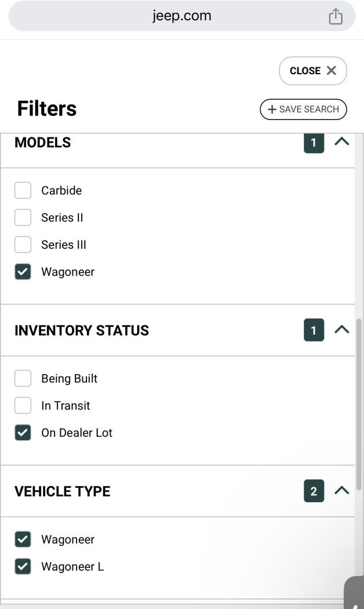Screen dimensions: 364x609
Task: Select the Series III checkbox
Action: tap(23, 245)
